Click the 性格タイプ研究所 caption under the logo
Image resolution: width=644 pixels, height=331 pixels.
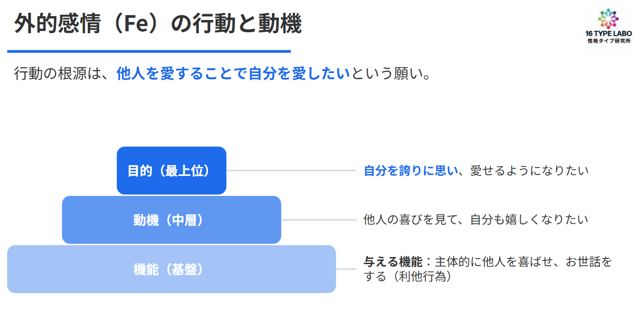[609, 41]
